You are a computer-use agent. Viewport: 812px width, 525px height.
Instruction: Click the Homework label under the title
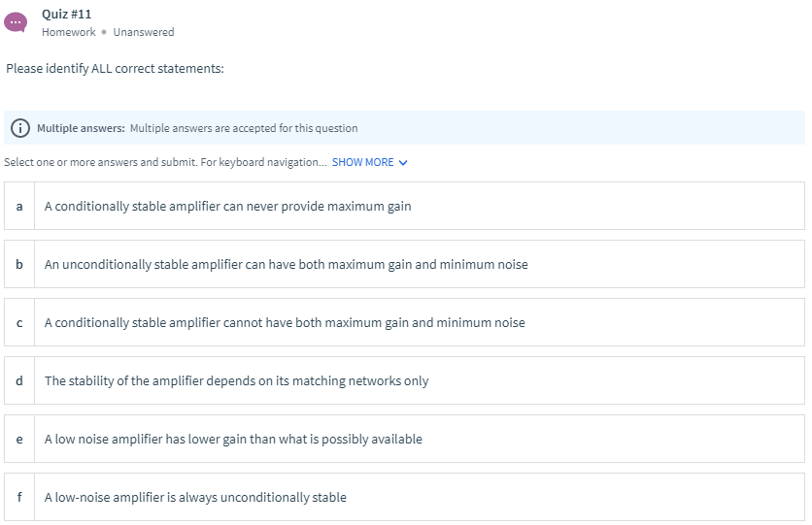coord(69,32)
